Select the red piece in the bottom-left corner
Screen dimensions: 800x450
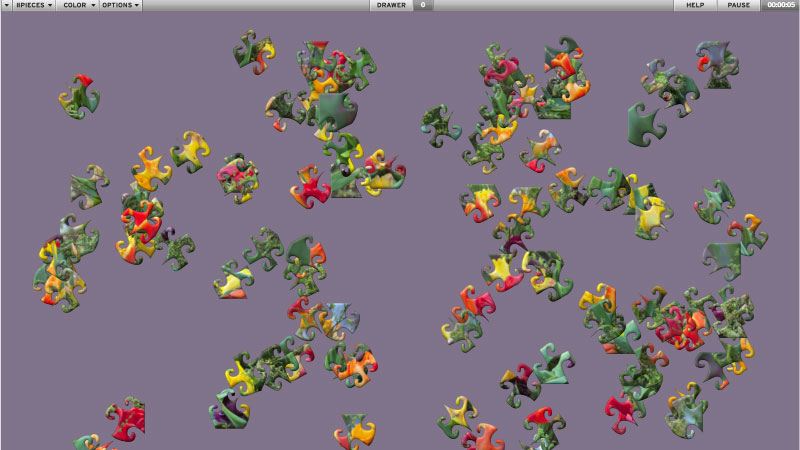[126, 419]
